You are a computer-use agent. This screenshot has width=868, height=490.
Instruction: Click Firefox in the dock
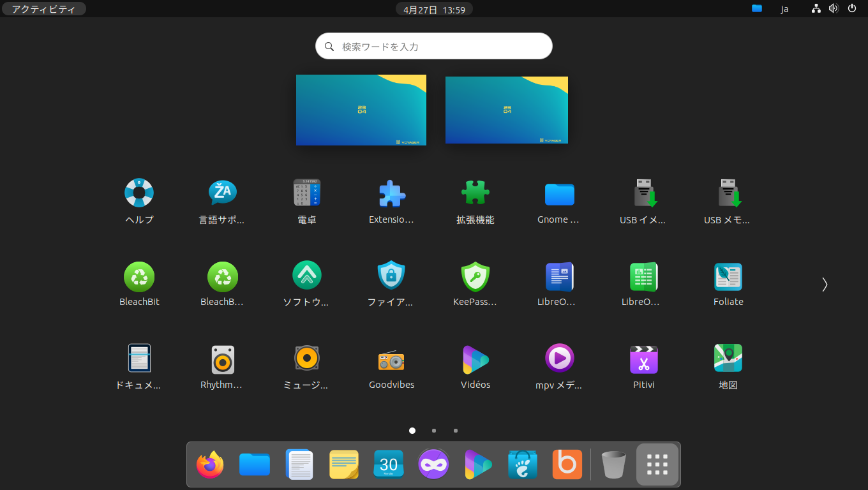[x=210, y=464]
